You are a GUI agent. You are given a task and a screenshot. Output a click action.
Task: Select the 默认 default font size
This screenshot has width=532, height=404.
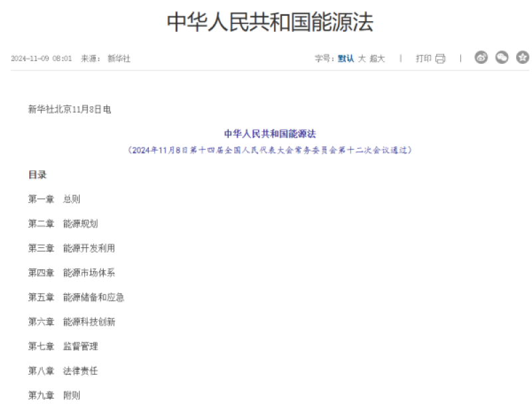tap(348, 58)
